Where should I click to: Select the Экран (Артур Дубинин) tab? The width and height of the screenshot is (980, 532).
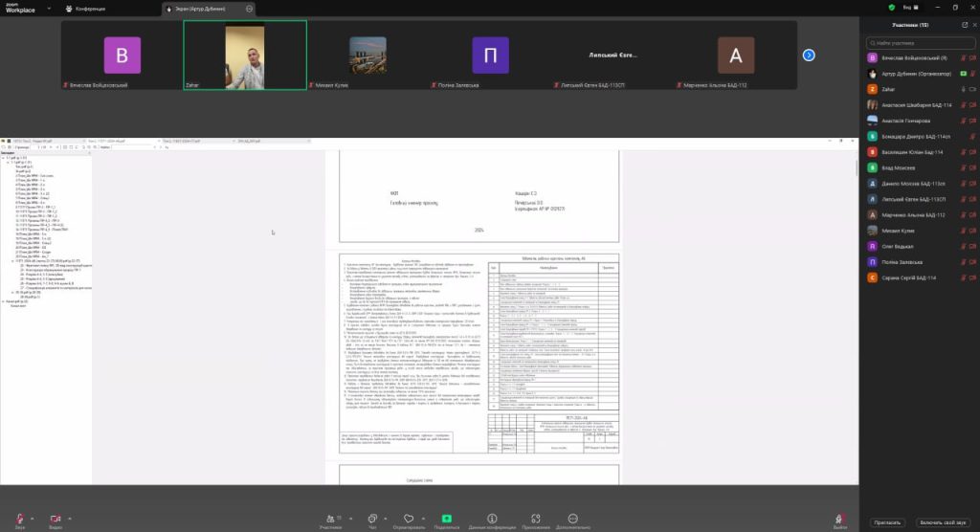pos(200,8)
